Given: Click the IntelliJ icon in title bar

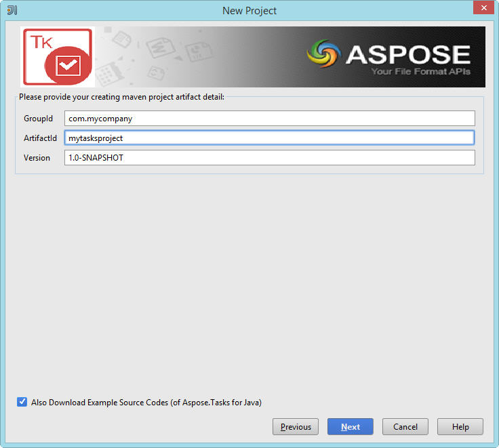Looking at the screenshot, I should pos(12,10).
